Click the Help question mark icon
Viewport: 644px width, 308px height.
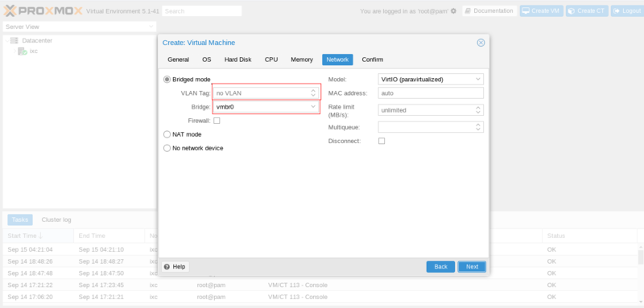pos(167,266)
